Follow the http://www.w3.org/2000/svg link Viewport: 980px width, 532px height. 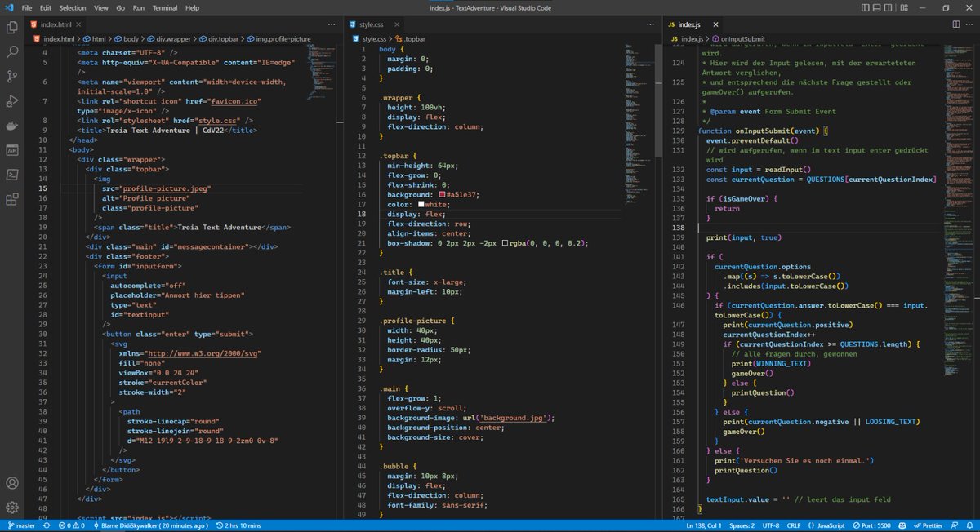[204, 353]
